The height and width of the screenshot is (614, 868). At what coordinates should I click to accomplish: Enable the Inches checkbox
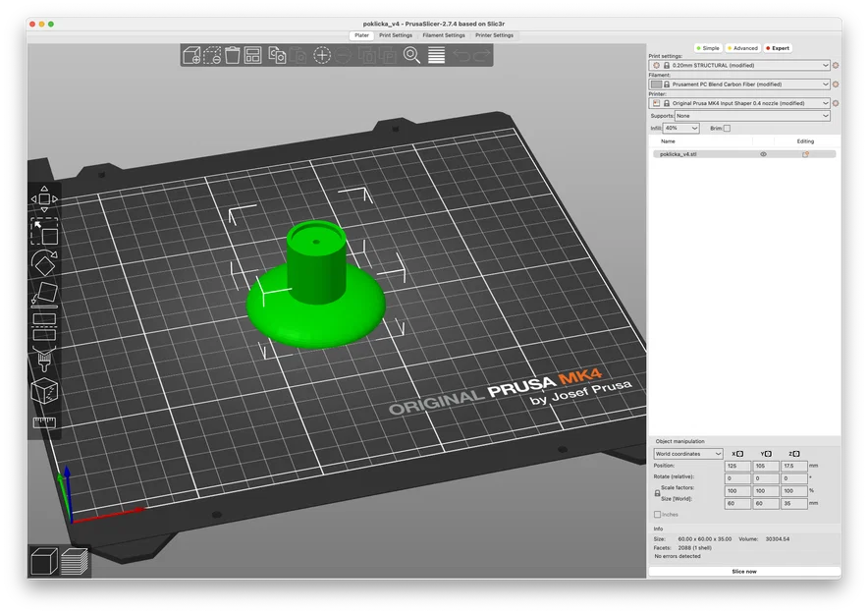point(657,515)
